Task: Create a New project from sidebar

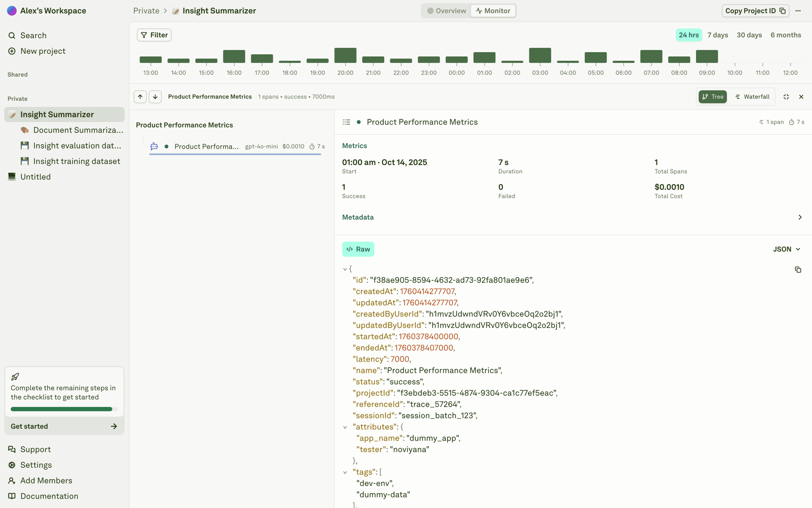Action: 37,51
